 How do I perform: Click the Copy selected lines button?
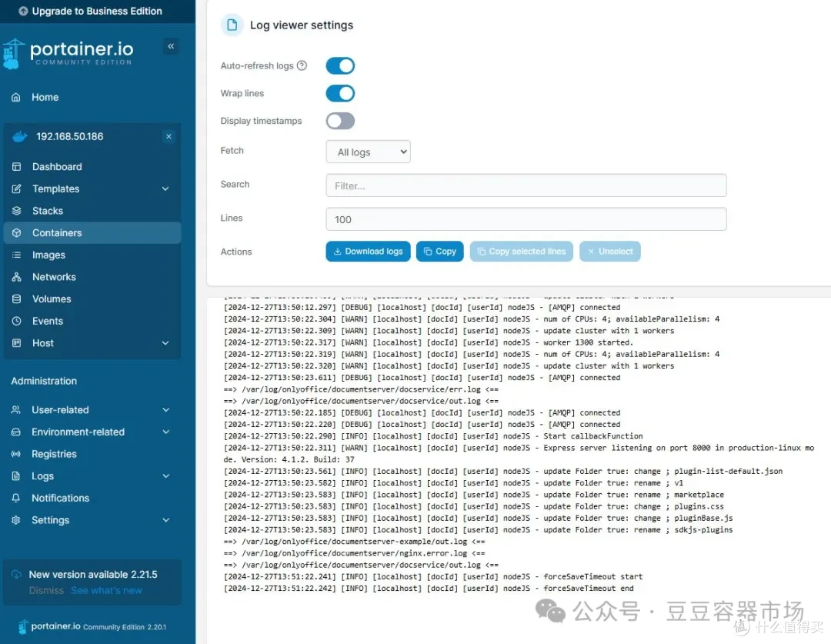pyautogui.click(x=522, y=252)
